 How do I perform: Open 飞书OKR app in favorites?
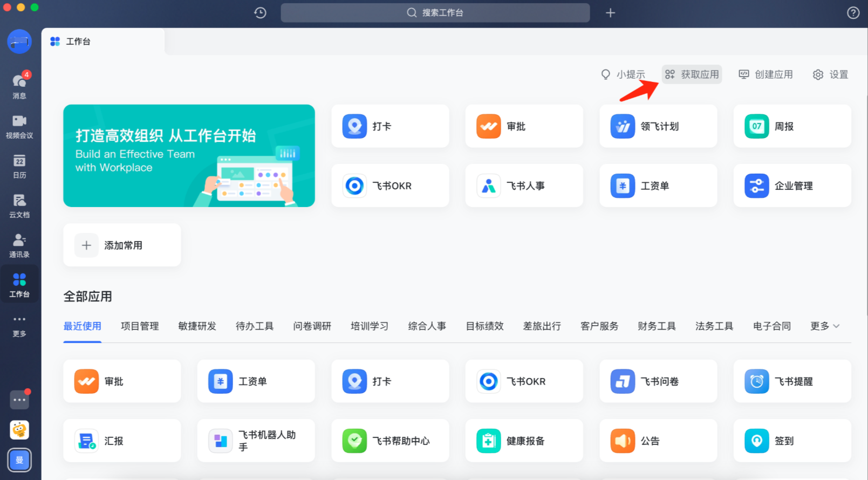click(x=390, y=186)
